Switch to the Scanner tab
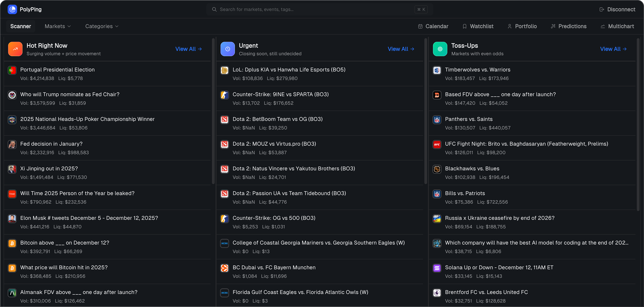644x307 pixels. 20,26
